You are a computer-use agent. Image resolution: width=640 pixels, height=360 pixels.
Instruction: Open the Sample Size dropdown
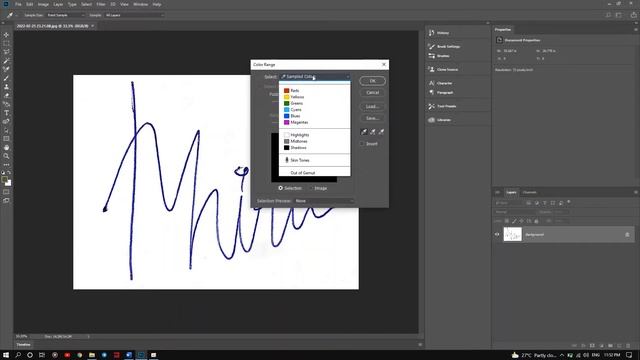pos(66,15)
